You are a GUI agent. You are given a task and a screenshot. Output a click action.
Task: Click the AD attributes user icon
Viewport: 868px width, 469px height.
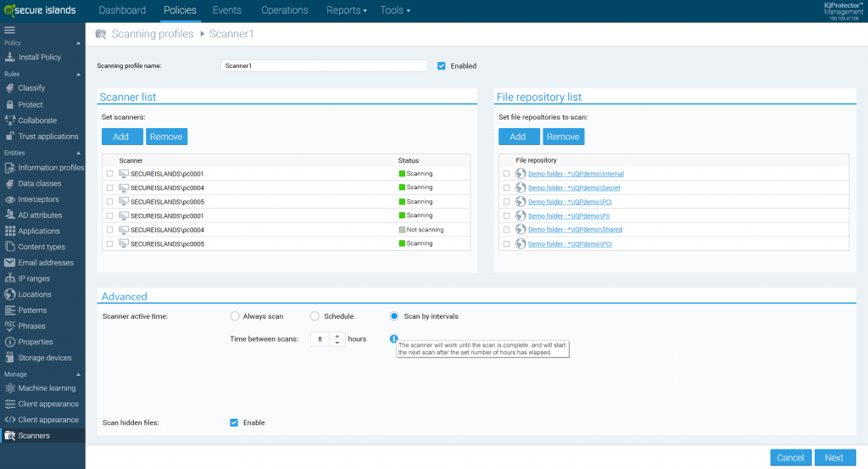pos(9,215)
